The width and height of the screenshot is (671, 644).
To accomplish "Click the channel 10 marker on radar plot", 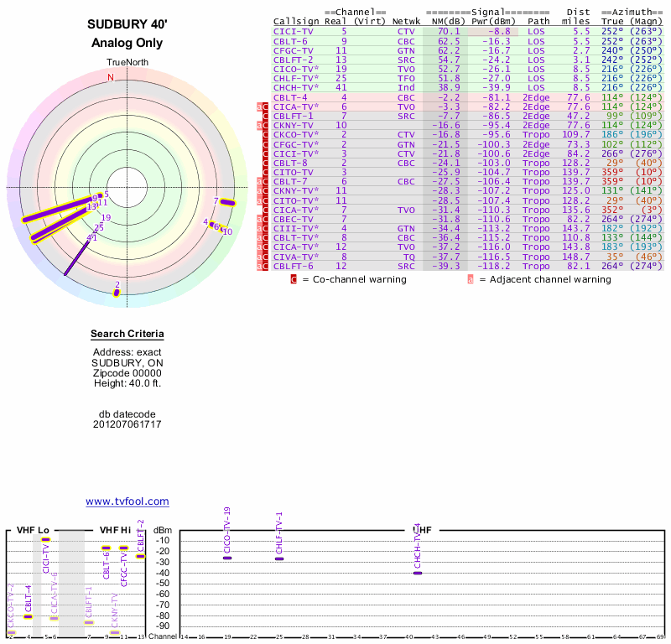I will point(223,231).
